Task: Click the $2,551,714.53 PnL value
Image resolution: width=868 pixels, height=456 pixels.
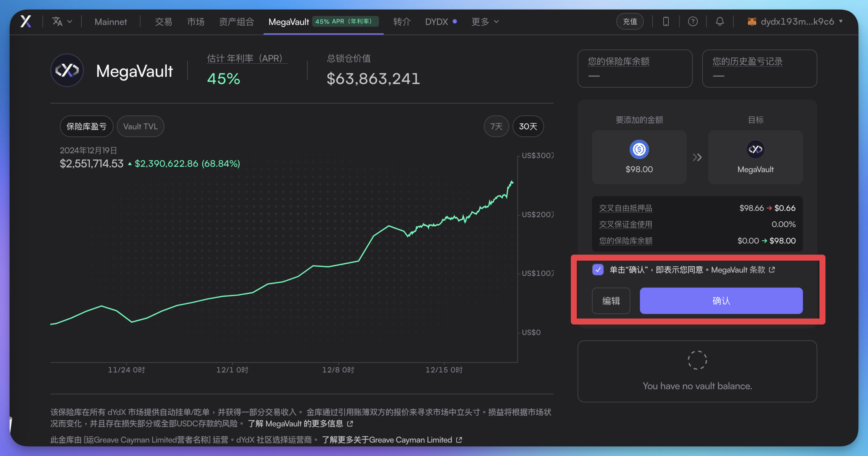Action: [92, 164]
